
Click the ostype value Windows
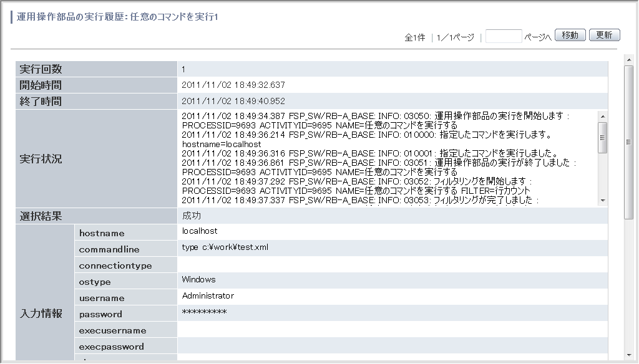pos(198,280)
